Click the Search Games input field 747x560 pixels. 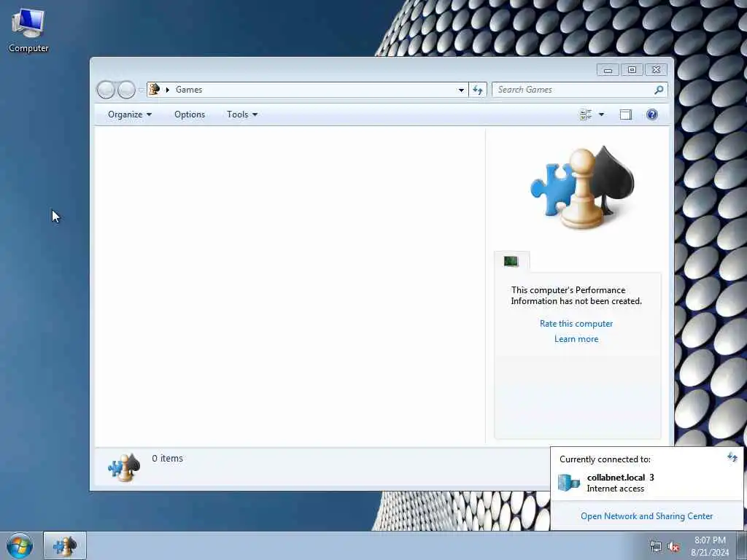coord(573,90)
